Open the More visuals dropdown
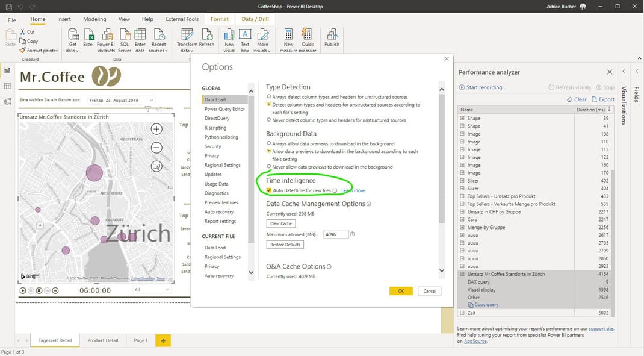644x356 pixels. pyautogui.click(x=262, y=39)
